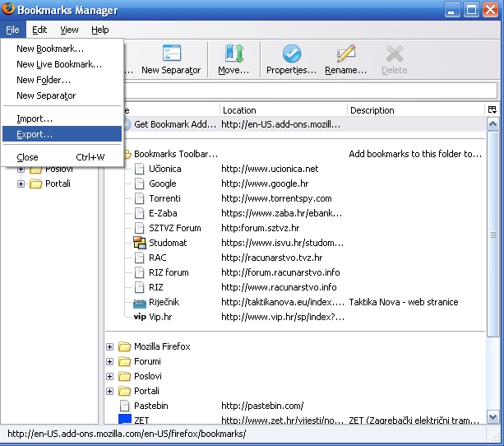Click the Google bookmark page icon
This screenshot has width=504, height=446.
pyautogui.click(x=139, y=184)
